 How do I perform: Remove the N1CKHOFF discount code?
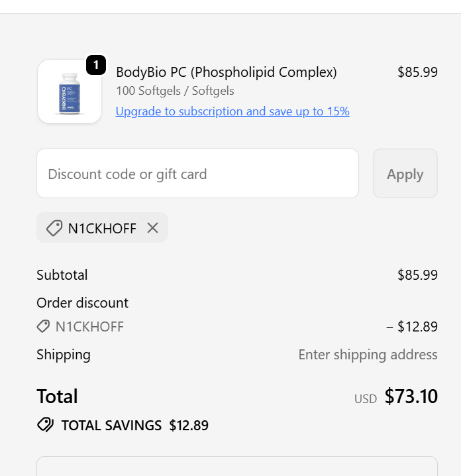(152, 228)
